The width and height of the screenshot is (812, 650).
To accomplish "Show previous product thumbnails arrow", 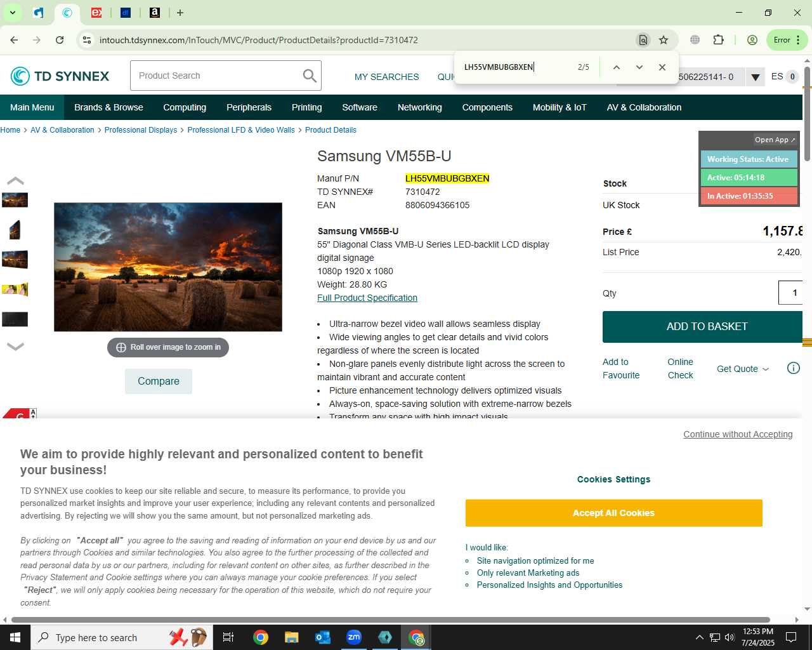I will (15, 181).
